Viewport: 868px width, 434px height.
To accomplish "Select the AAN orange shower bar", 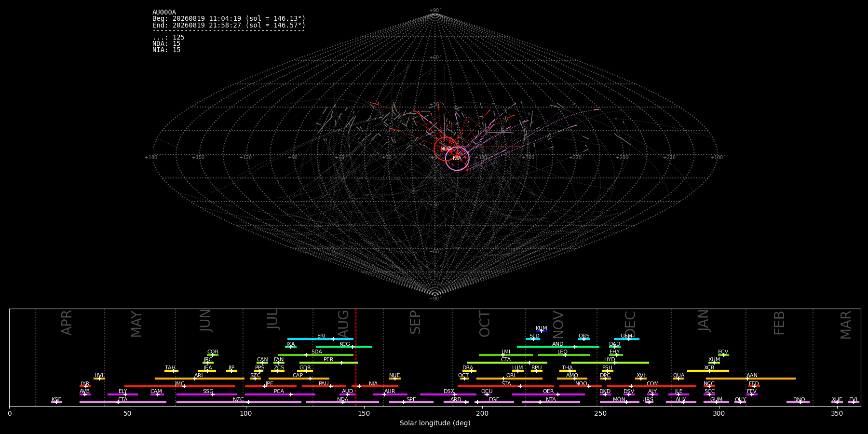I will tap(751, 379).
